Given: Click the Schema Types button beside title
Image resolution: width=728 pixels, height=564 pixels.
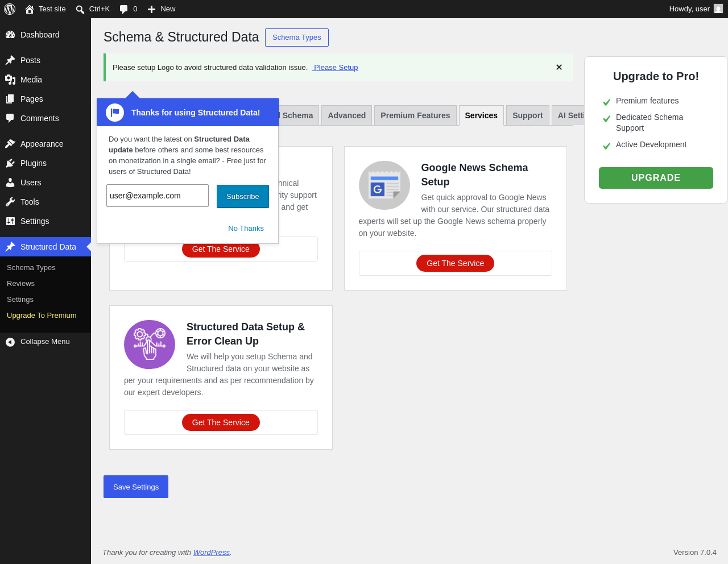Looking at the screenshot, I should pos(297,38).
